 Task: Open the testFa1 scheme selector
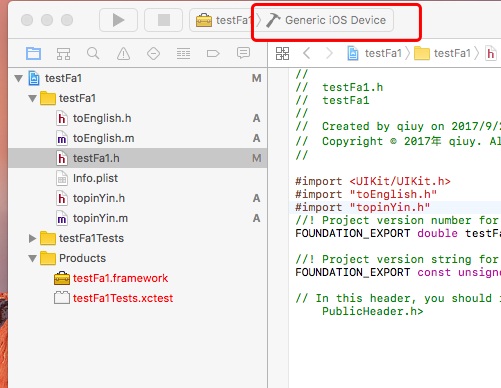[x=223, y=20]
